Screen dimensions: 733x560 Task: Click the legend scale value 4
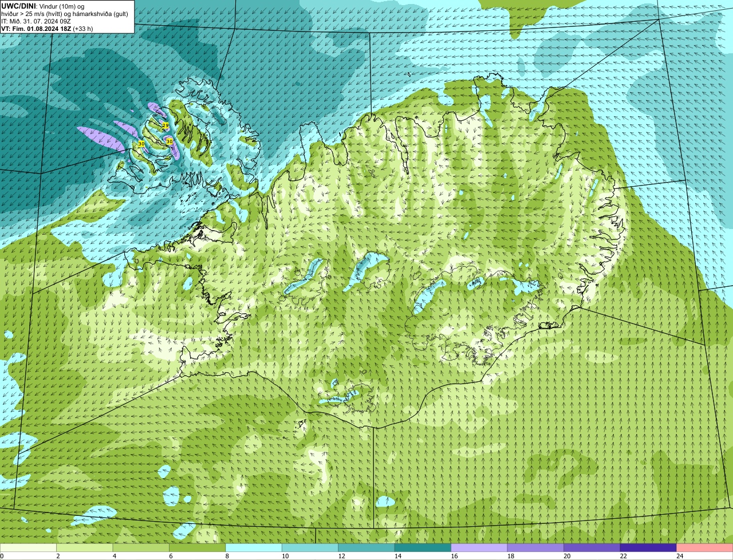click(x=115, y=556)
